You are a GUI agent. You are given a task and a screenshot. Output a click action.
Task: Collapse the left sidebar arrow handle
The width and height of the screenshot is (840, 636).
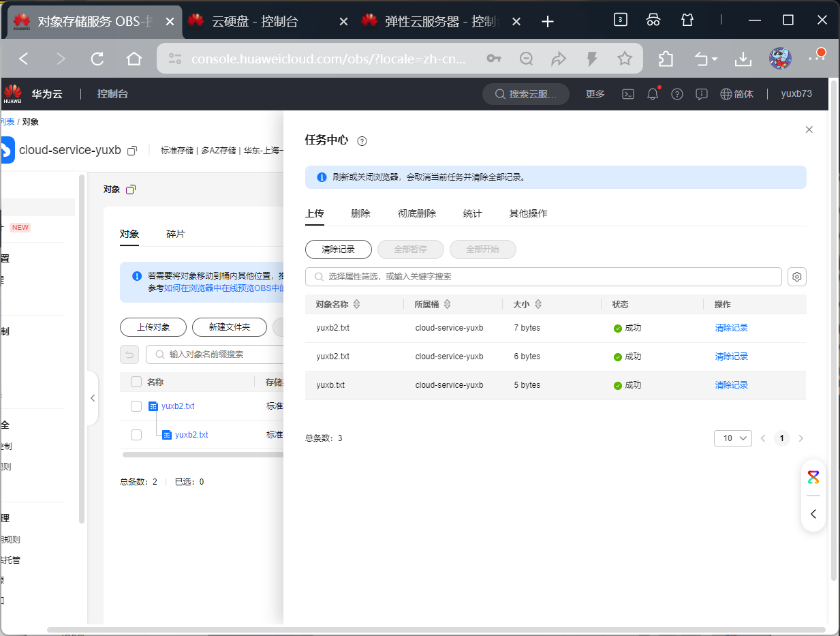[x=93, y=398]
